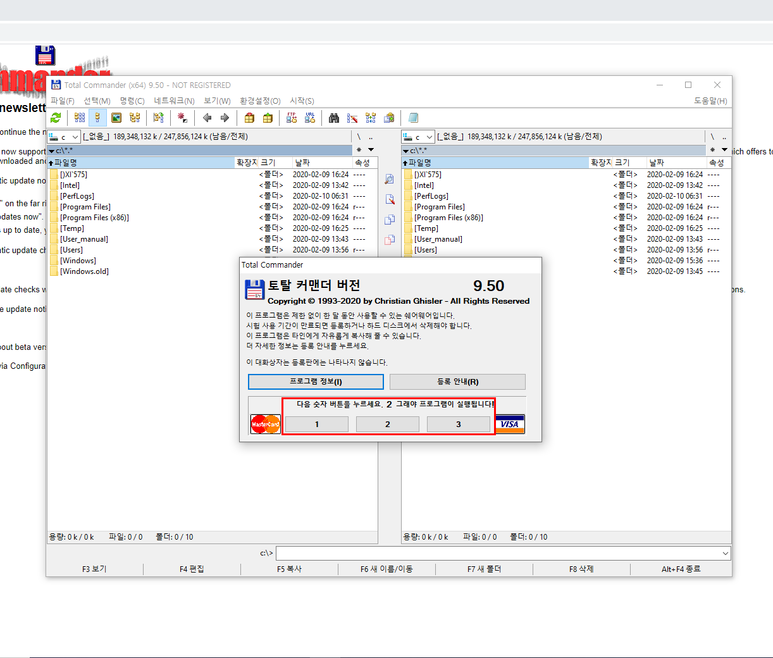Click the green Refresh toolbar icon
Viewport: 773px width, 658px height.
click(56, 118)
